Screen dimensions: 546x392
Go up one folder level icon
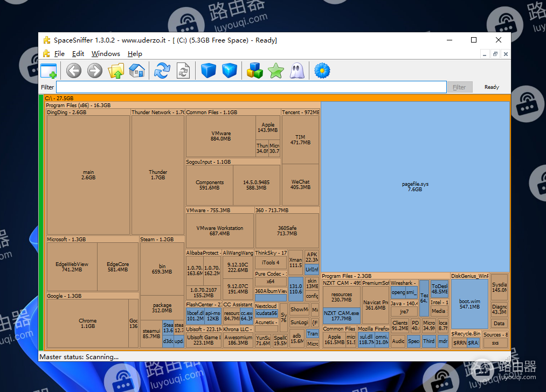pyautogui.click(x=116, y=71)
